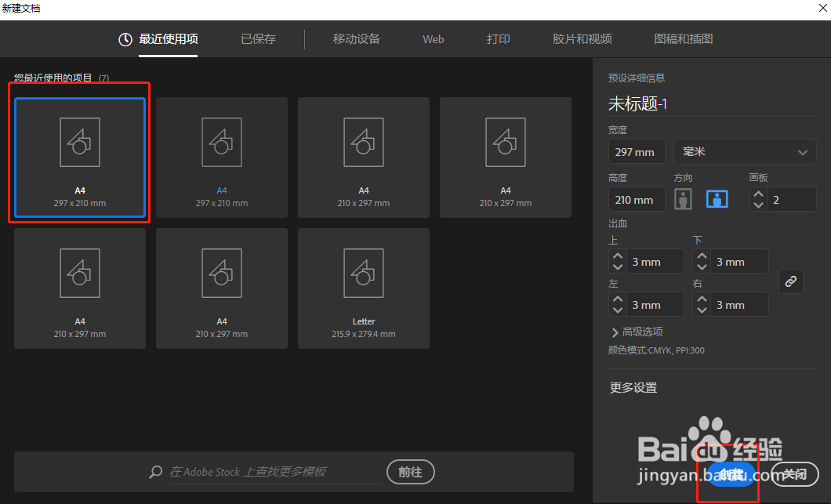Screen dimensions: 831x504
Task: Increase left bleed (左) value
Action: 618,299
